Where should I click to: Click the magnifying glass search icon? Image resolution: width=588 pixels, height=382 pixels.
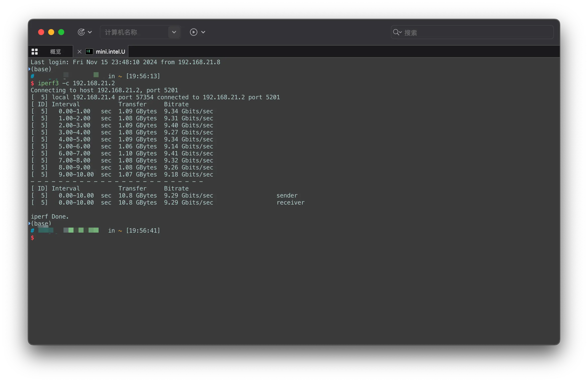click(x=396, y=32)
